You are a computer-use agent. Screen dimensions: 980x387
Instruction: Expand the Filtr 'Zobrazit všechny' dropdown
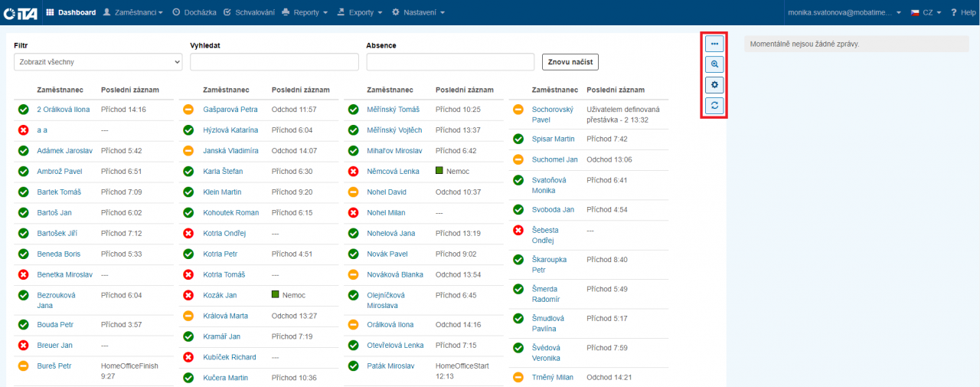(98, 62)
